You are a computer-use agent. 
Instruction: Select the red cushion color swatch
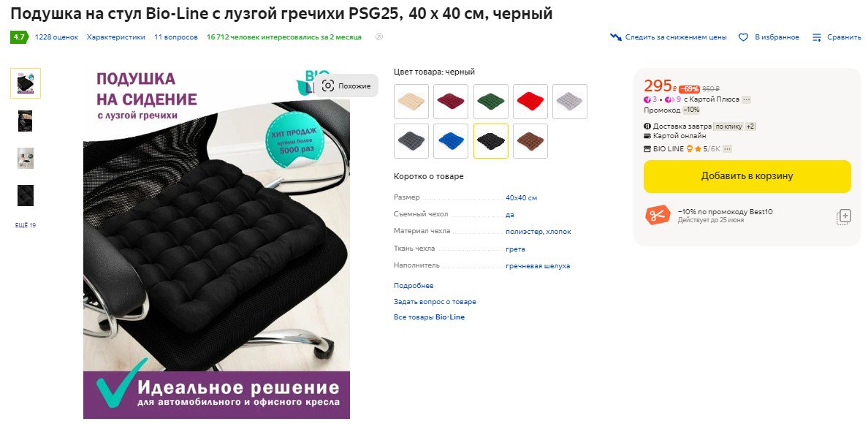coord(530,102)
